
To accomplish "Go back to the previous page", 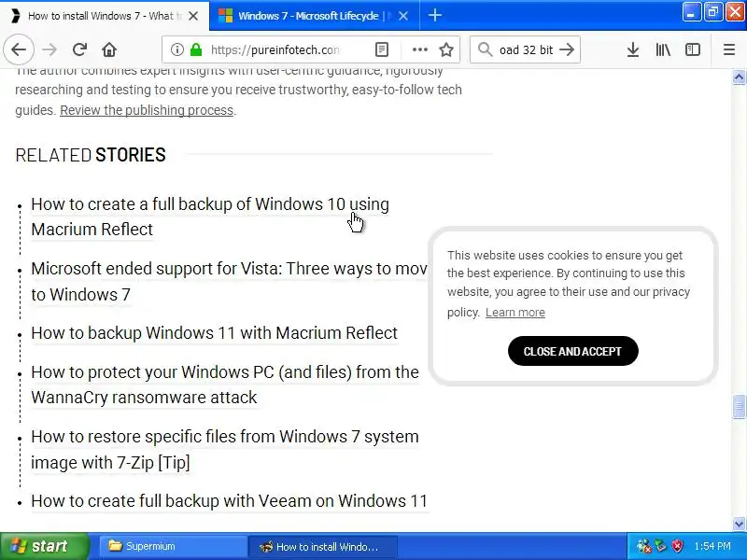I will (x=19, y=49).
